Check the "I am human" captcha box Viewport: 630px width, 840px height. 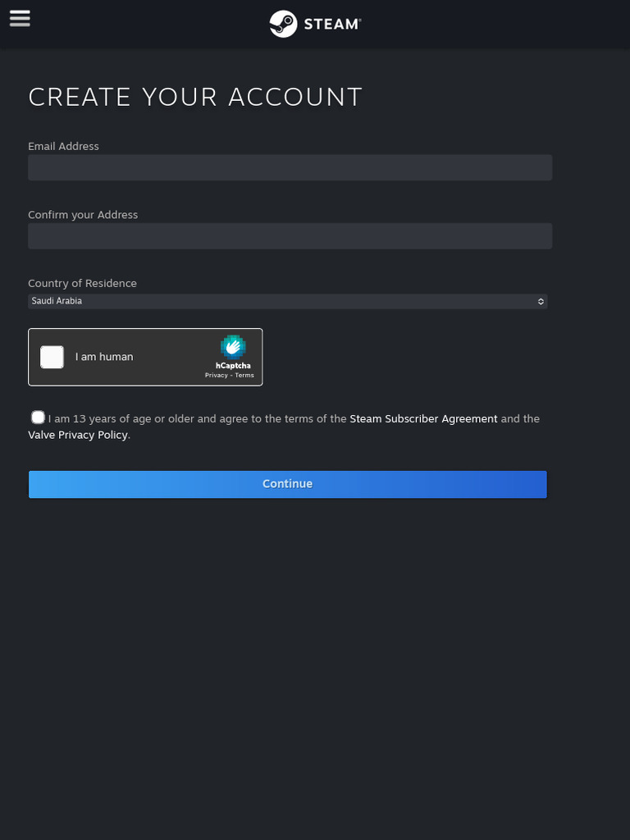tap(52, 357)
